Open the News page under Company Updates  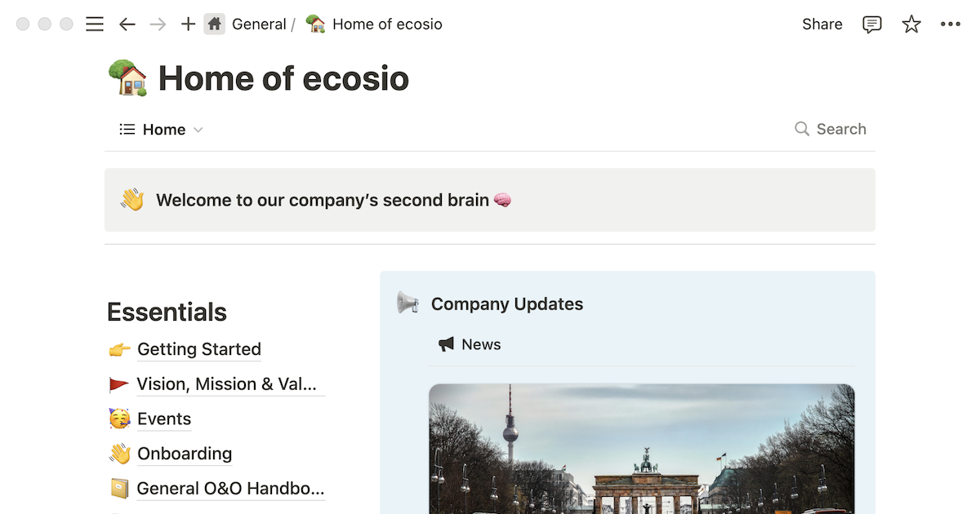point(480,343)
